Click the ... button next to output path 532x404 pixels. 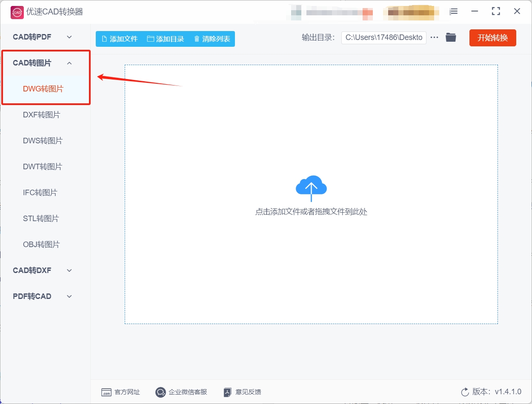(434, 37)
